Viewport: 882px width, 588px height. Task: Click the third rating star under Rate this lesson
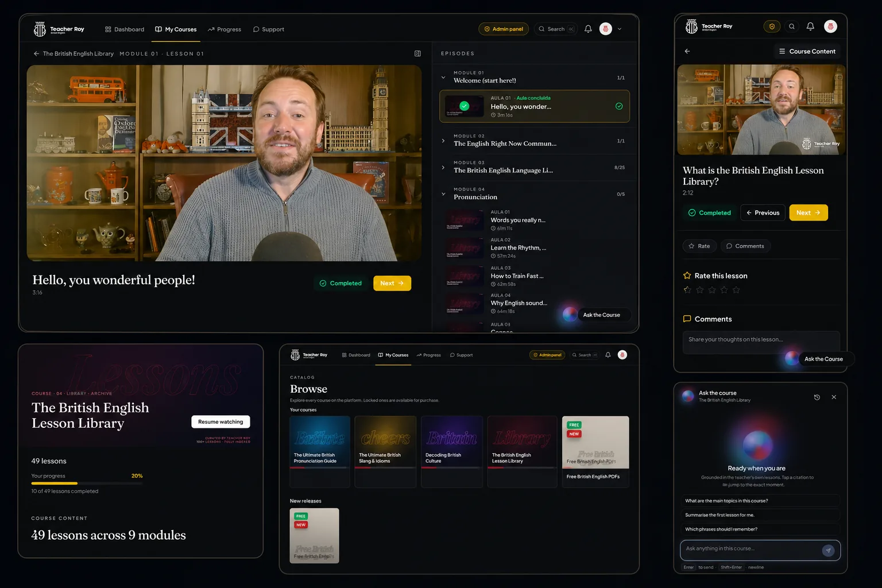tap(712, 290)
